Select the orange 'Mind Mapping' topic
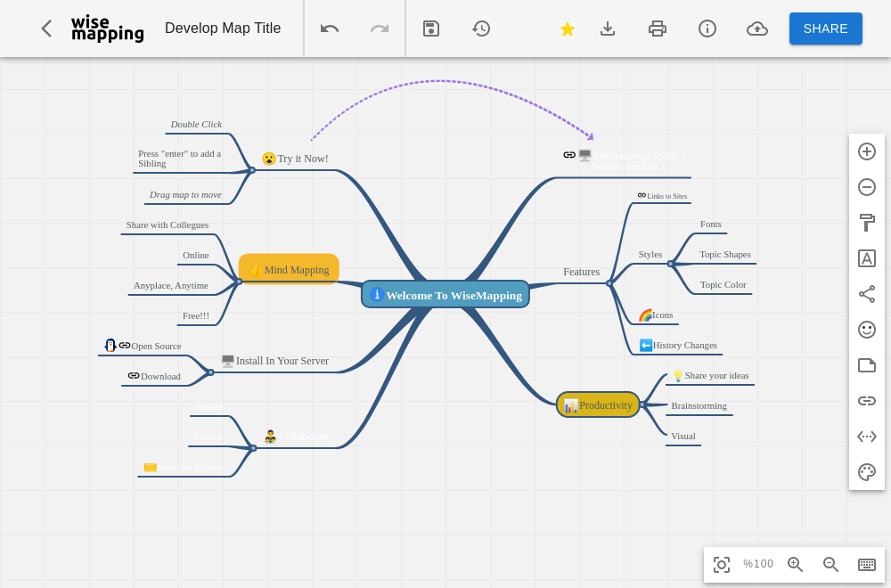The height and width of the screenshot is (588, 891). click(289, 269)
